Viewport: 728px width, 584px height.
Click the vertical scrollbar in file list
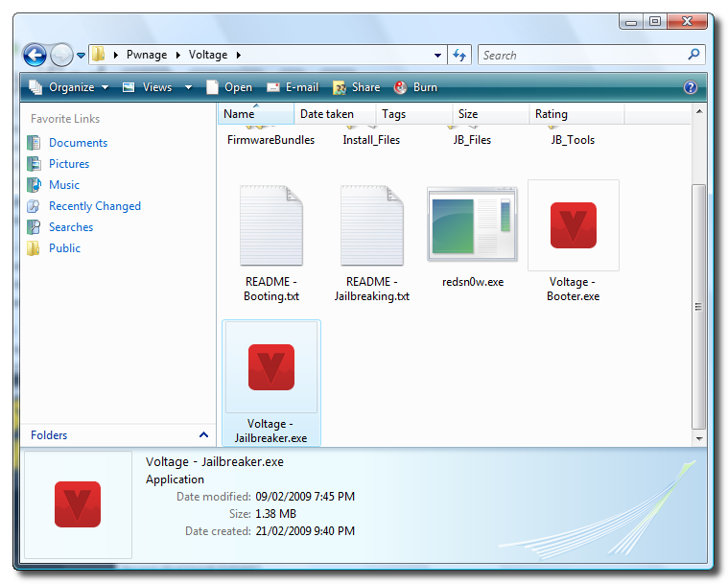(698, 307)
